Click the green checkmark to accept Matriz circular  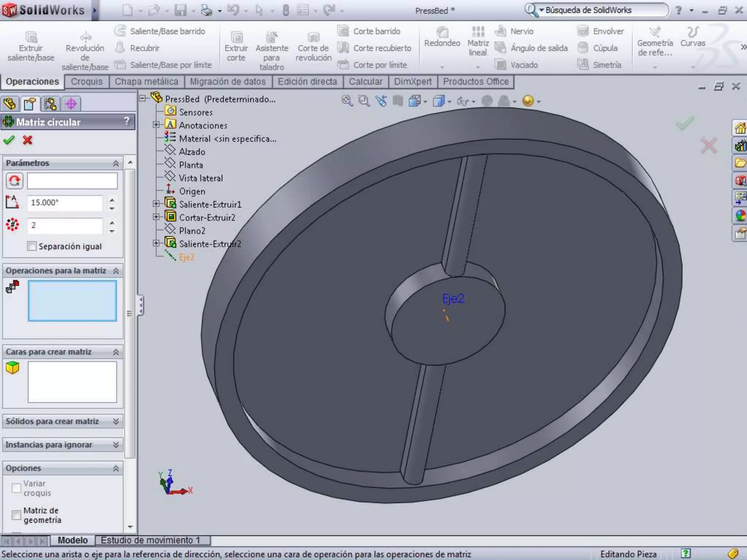(9, 140)
